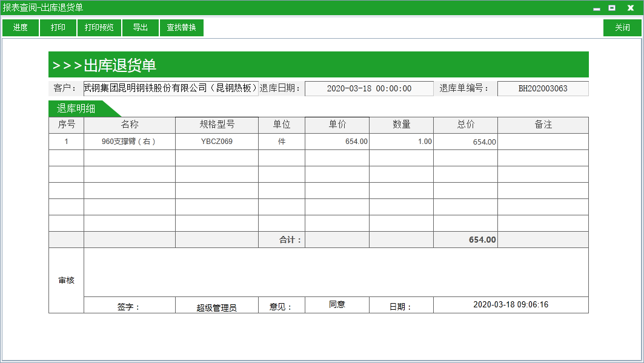Click the 总价 column header

465,125
